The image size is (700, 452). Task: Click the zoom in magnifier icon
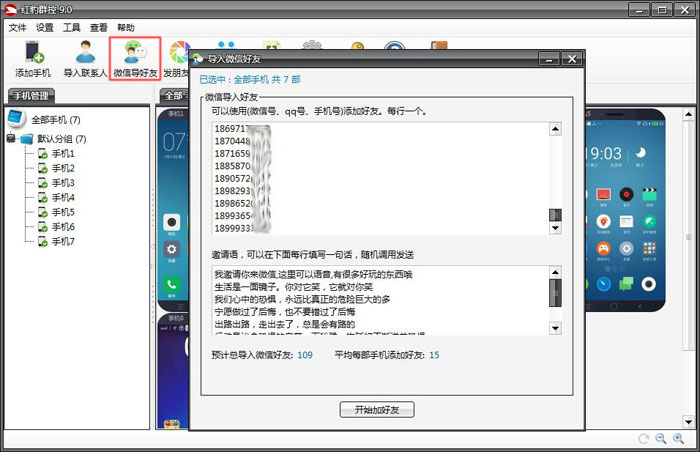click(x=678, y=439)
